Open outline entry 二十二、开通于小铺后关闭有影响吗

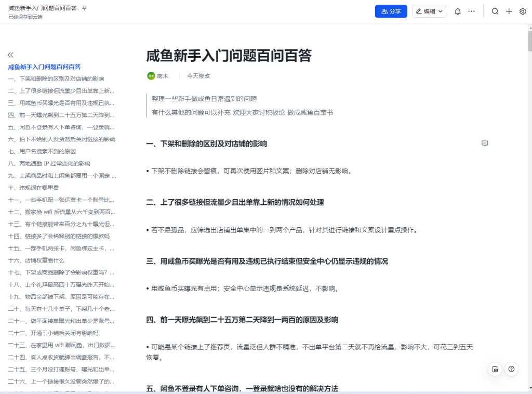coord(53,333)
